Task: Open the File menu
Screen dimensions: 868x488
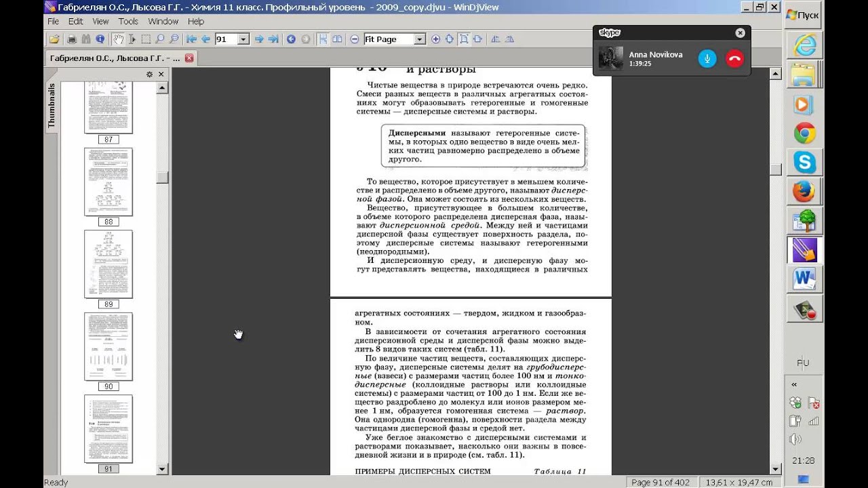Action: pyautogui.click(x=53, y=21)
